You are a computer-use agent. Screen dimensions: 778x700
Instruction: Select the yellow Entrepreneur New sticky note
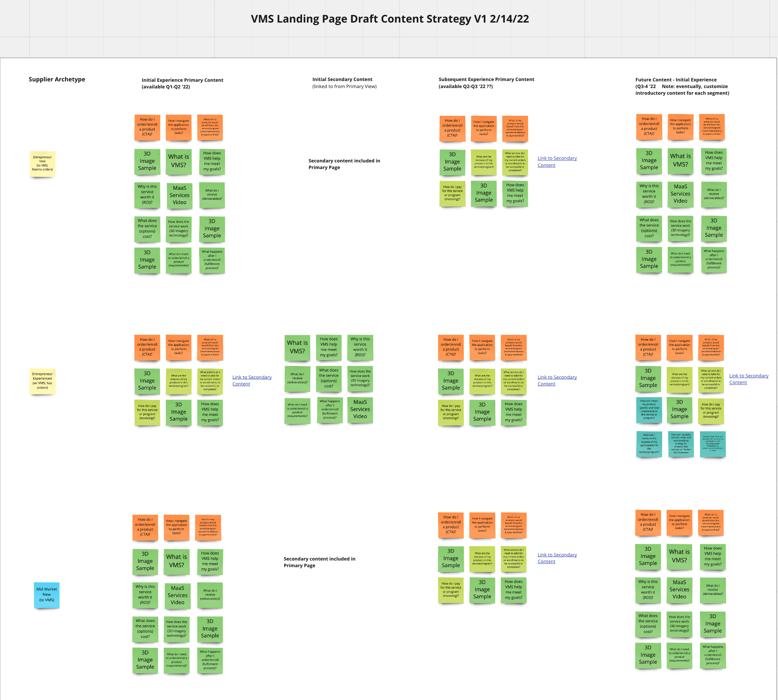42,164
